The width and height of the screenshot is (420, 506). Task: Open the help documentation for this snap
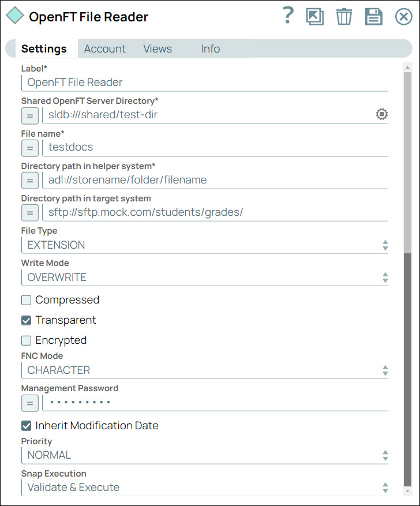(287, 16)
